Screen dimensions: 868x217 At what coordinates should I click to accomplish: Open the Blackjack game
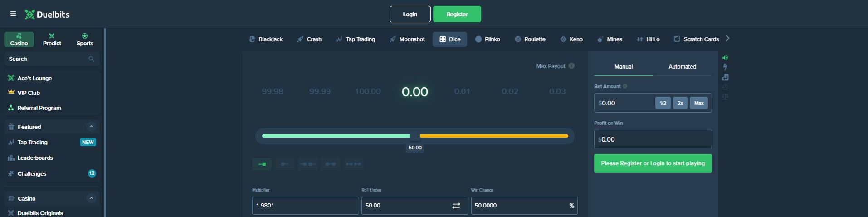(266, 39)
